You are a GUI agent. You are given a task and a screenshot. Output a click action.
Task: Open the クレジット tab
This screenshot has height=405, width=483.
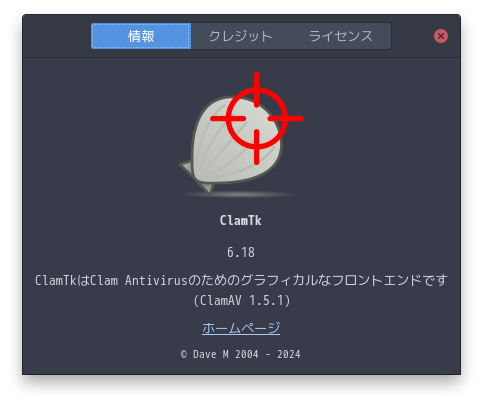click(241, 36)
